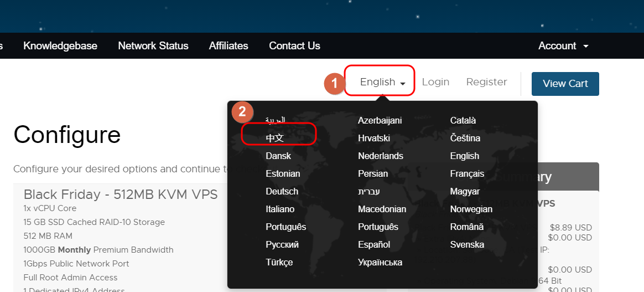Open the Register link

[x=486, y=82]
